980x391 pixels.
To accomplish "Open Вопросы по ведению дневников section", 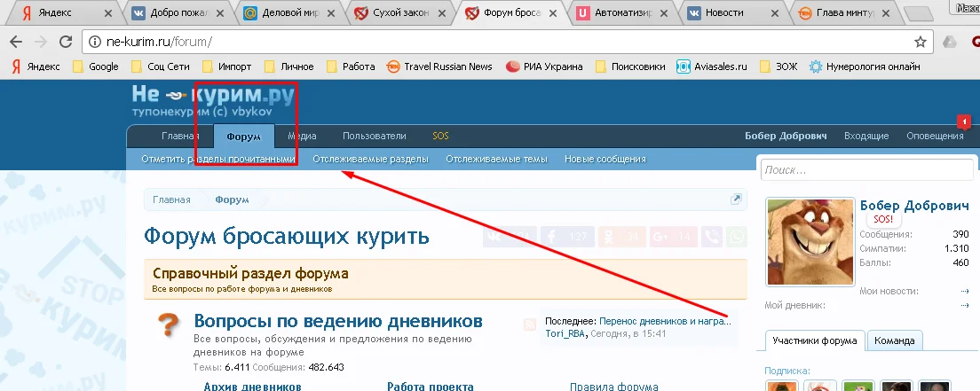I will pos(338,322).
